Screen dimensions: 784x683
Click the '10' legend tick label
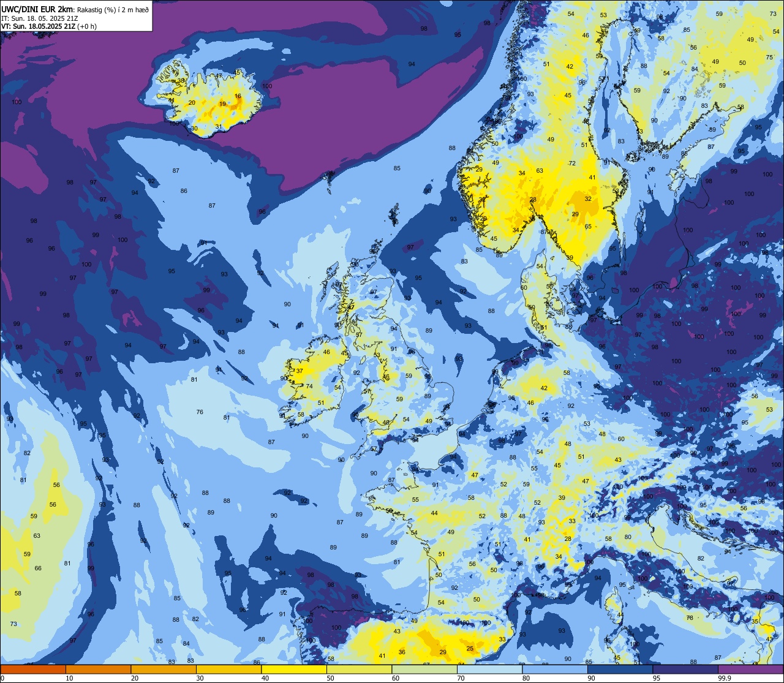tap(69, 678)
